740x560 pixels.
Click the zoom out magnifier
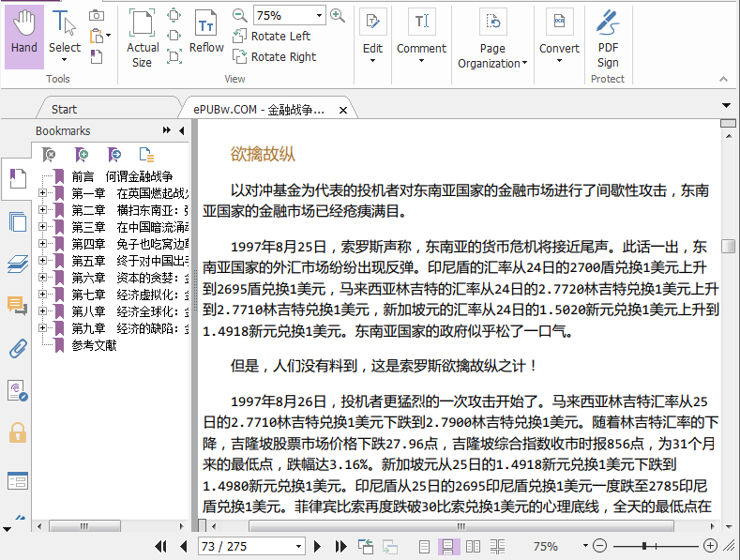click(240, 16)
